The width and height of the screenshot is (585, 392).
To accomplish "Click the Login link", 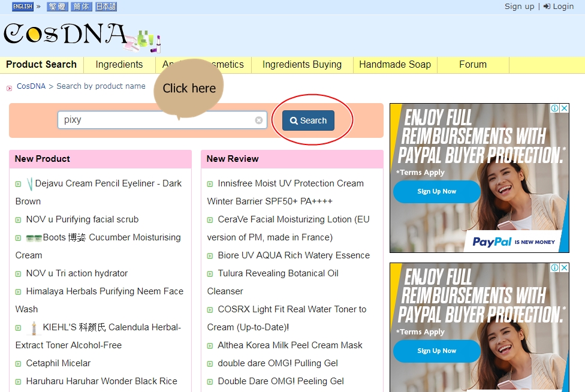I will click(x=559, y=7).
